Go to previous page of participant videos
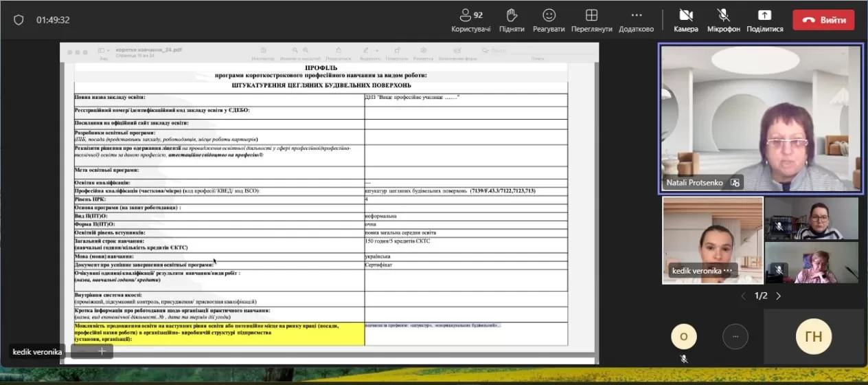 pos(743,296)
